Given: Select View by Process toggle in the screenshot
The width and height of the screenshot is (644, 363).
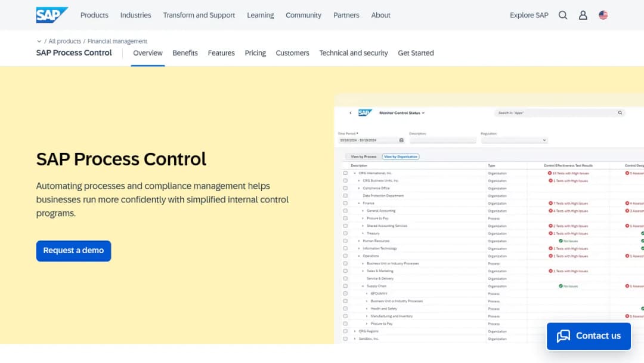Looking at the screenshot, I should [x=364, y=156].
